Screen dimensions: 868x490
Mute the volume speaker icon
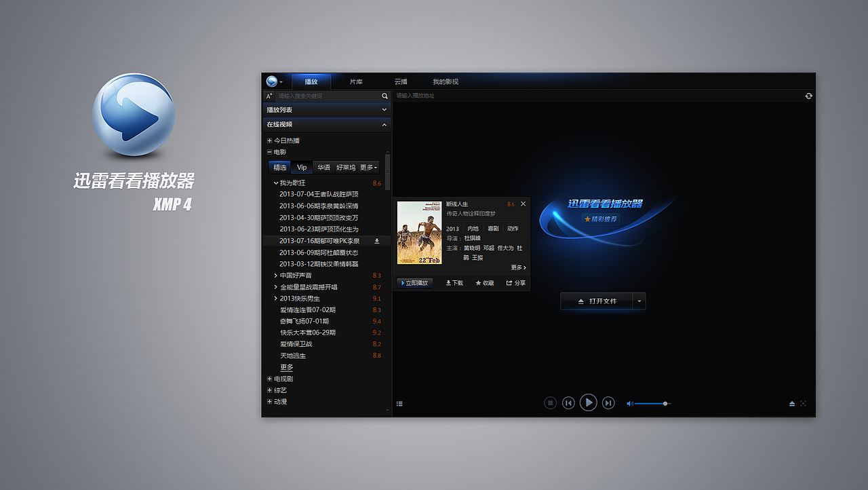[629, 403]
